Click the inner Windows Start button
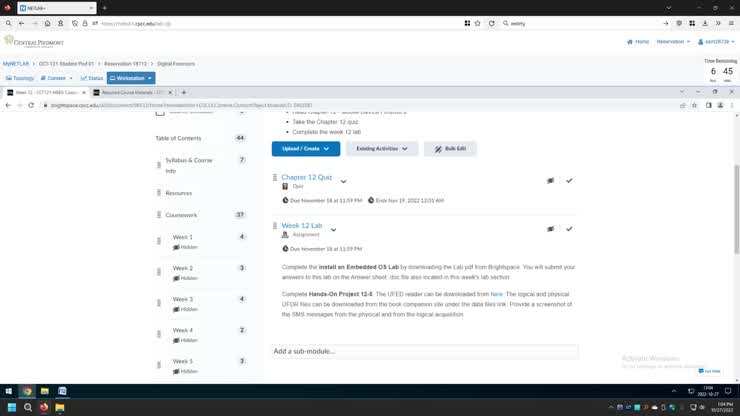This screenshot has height=416, width=740. (x=8, y=391)
